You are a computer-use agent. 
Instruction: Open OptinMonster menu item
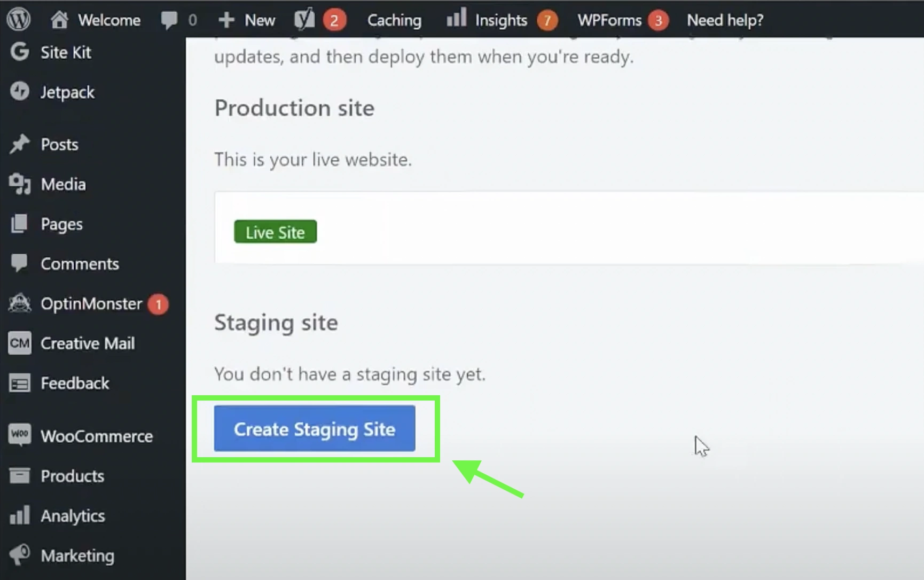(91, 304)
